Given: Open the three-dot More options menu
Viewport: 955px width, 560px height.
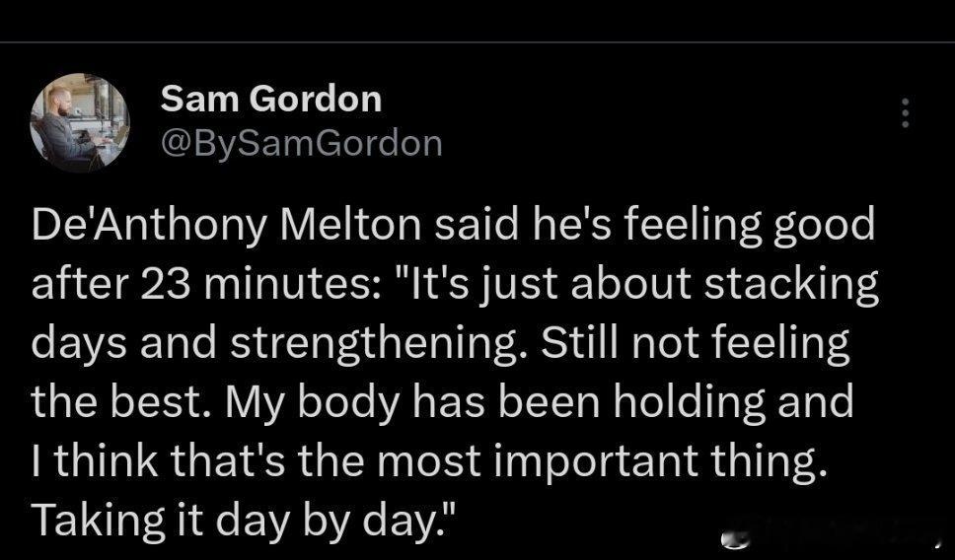Looking at the screenshot, I should [x=904, y=114].
